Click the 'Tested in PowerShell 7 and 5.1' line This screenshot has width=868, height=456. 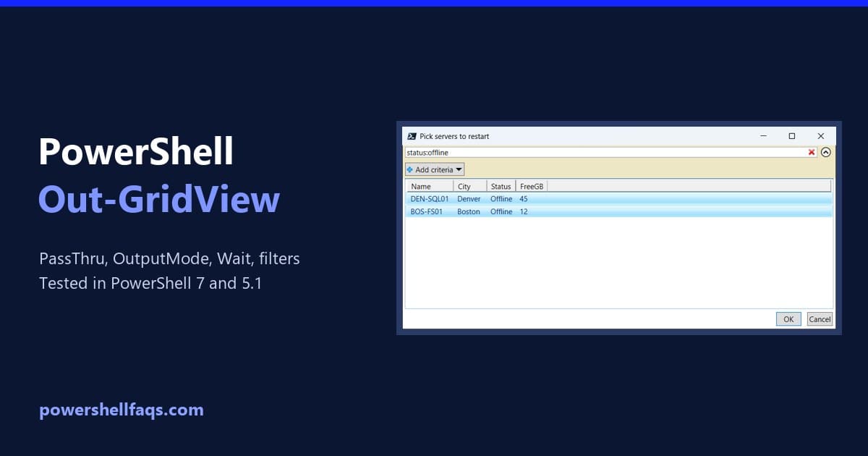(x=150, y=283)
